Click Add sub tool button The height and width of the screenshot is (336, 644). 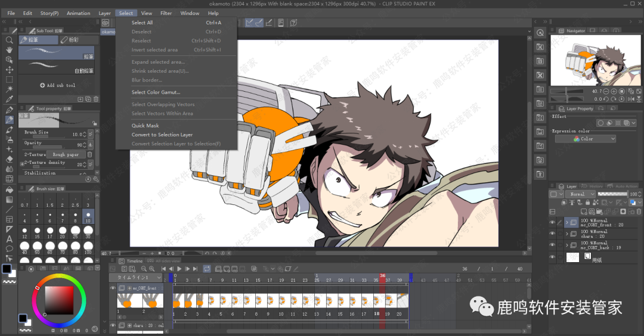[x=58, y=85]
